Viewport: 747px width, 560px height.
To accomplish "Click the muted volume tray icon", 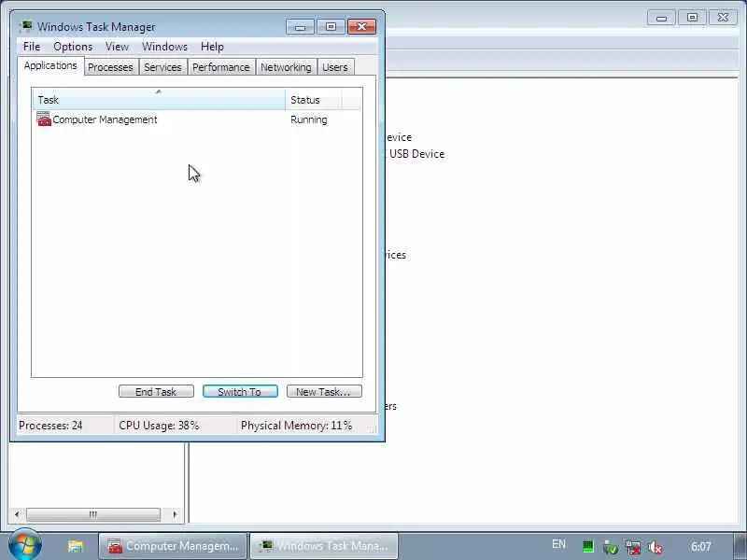I will [655, 547].
